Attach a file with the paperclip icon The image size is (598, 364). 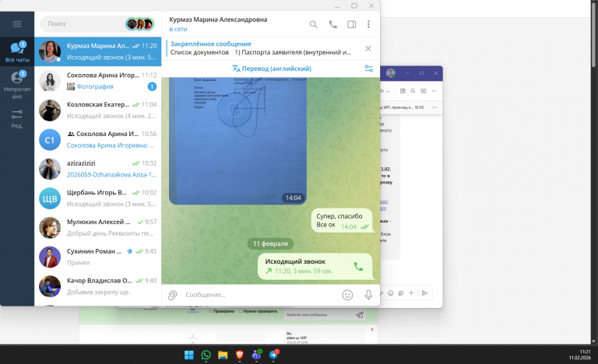click(172, 295)
